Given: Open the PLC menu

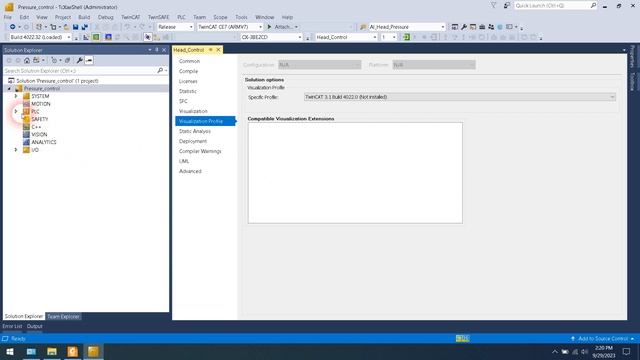Looking at the screenshot, I should point(181,17).
